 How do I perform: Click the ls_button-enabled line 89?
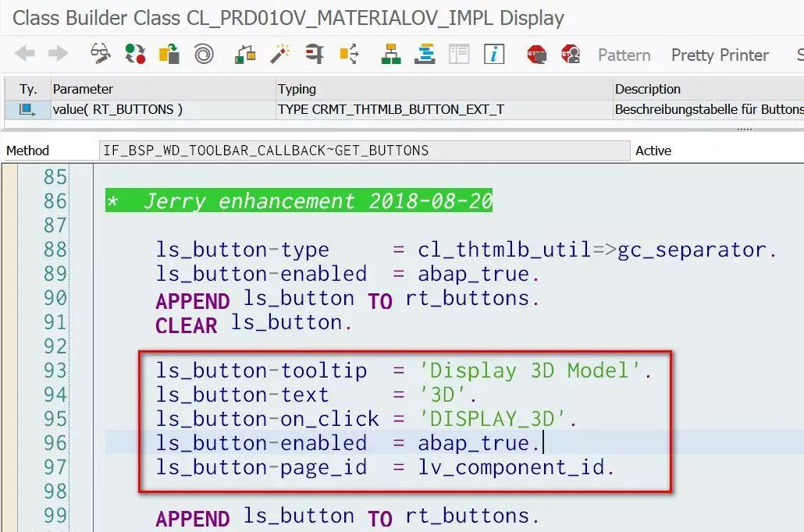pyautogui.click(x=347, y=275)
